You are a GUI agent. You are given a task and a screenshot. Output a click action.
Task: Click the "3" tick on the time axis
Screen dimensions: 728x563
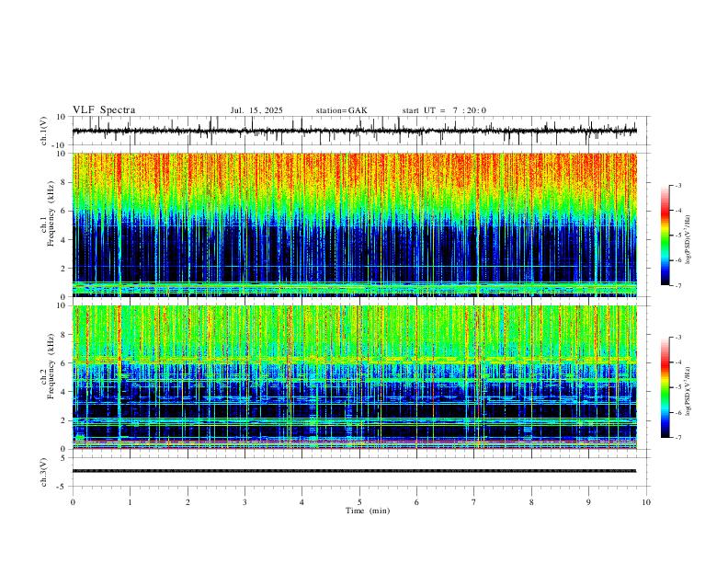[245, 502]
